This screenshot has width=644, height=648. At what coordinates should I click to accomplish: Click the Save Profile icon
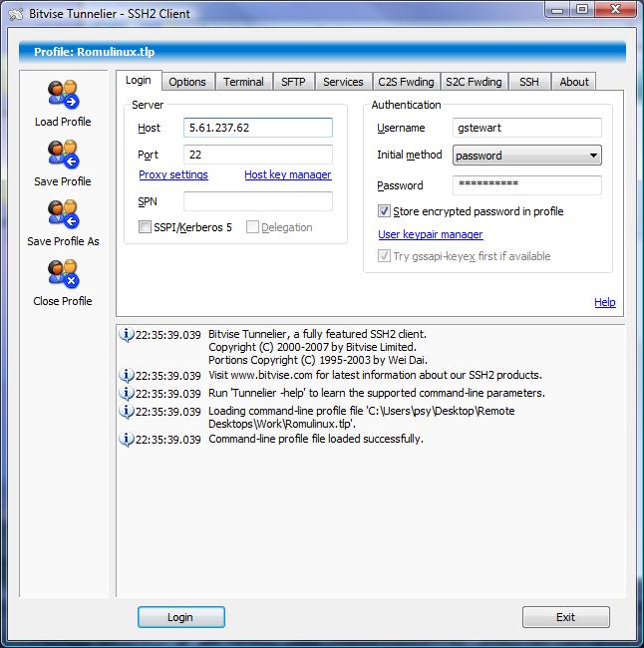click(x=63, y=155)
